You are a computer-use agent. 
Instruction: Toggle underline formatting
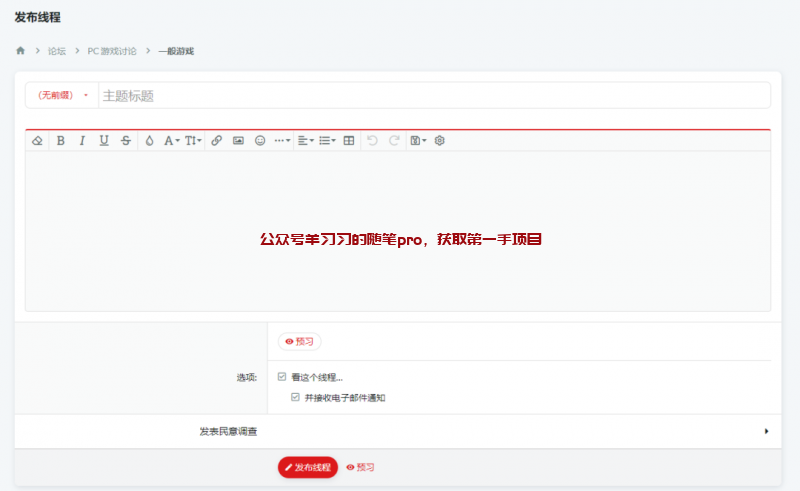click(104, 141)
